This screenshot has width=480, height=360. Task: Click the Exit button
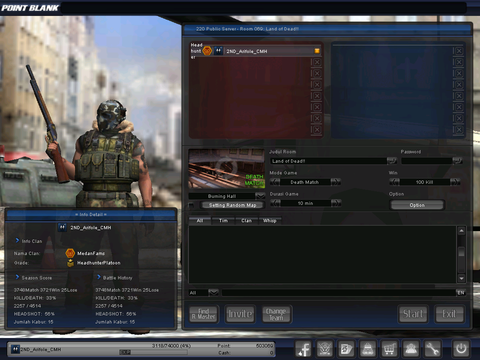449,314
